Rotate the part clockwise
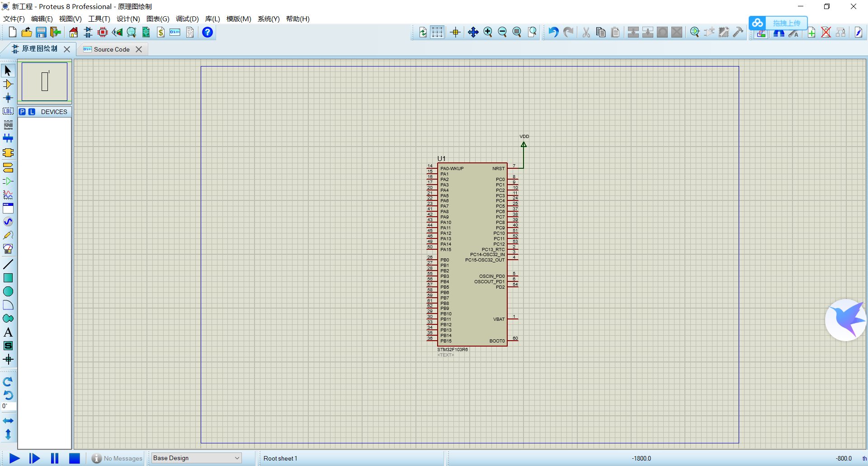Image resolution: width=868 pixels, height=466 pixels. click(8, 381)
